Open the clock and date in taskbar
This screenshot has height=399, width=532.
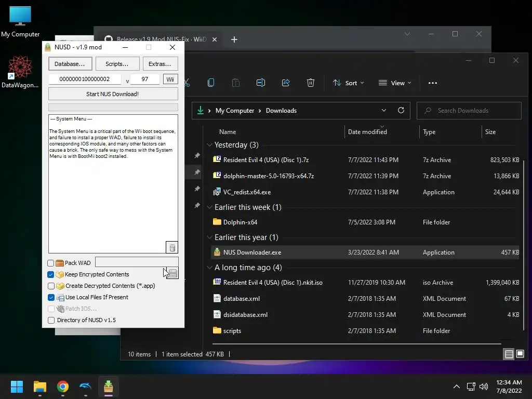tap(509, 387)
